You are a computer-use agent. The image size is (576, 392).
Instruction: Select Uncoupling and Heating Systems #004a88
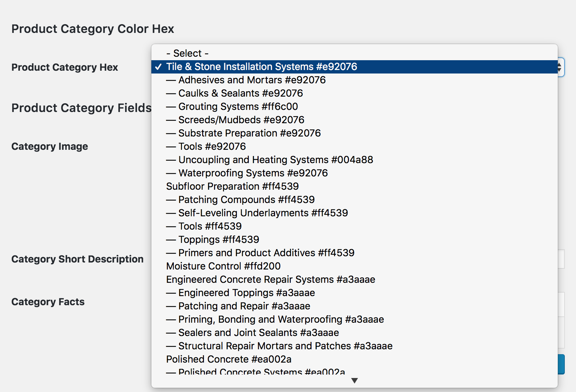coord(354,160)
